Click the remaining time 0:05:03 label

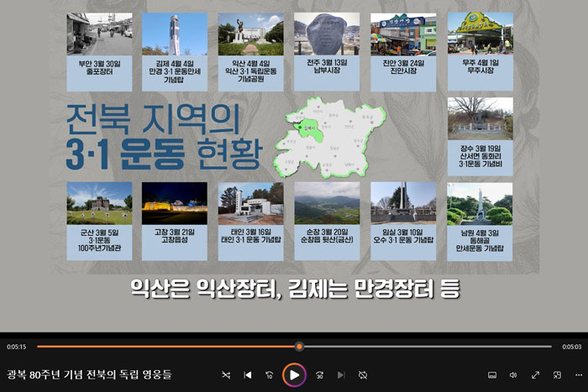[x=571, y=346]
